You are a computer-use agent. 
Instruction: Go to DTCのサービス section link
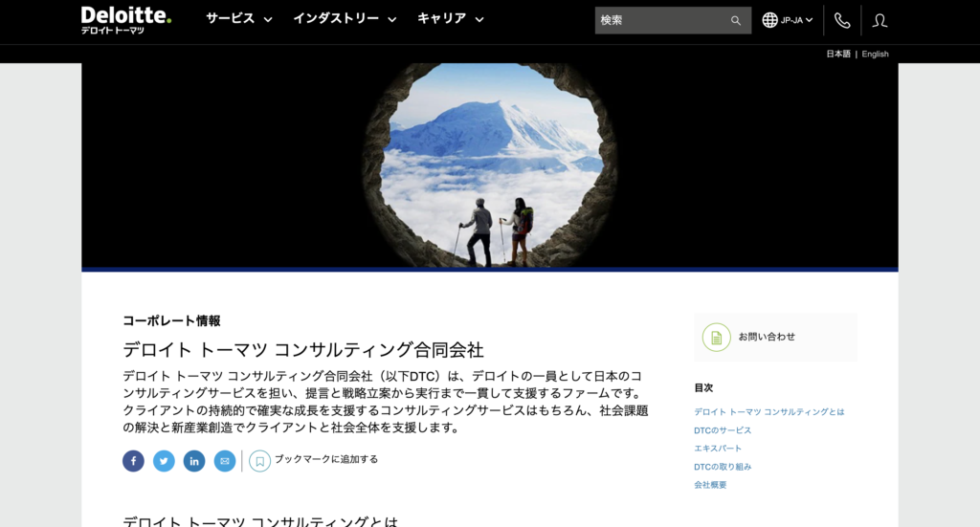[x=723, y=430]
